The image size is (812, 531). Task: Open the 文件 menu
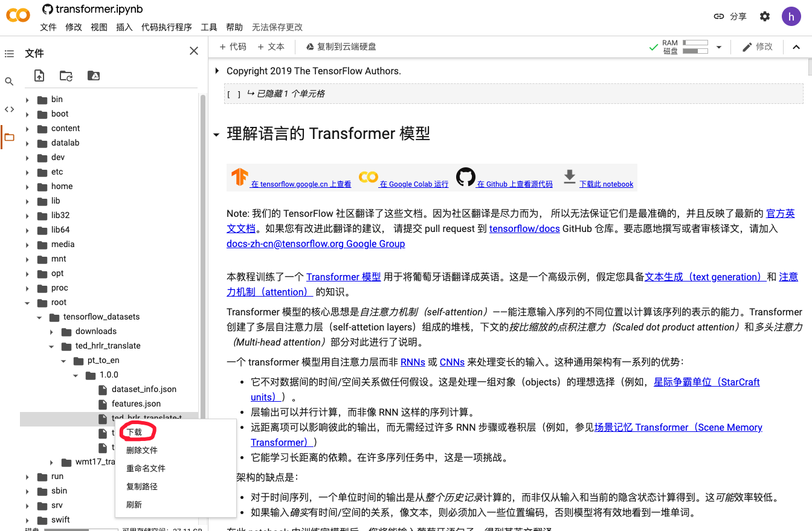click(x=48, y=27)
